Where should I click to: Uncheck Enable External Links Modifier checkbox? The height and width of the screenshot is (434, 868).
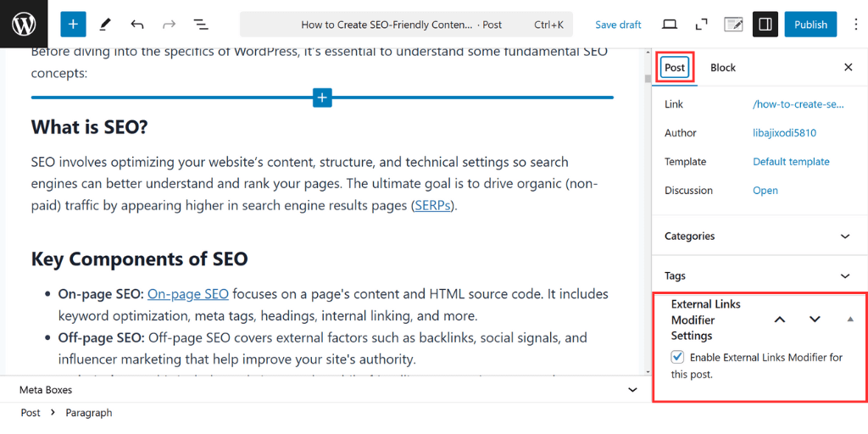coord(677,357)
